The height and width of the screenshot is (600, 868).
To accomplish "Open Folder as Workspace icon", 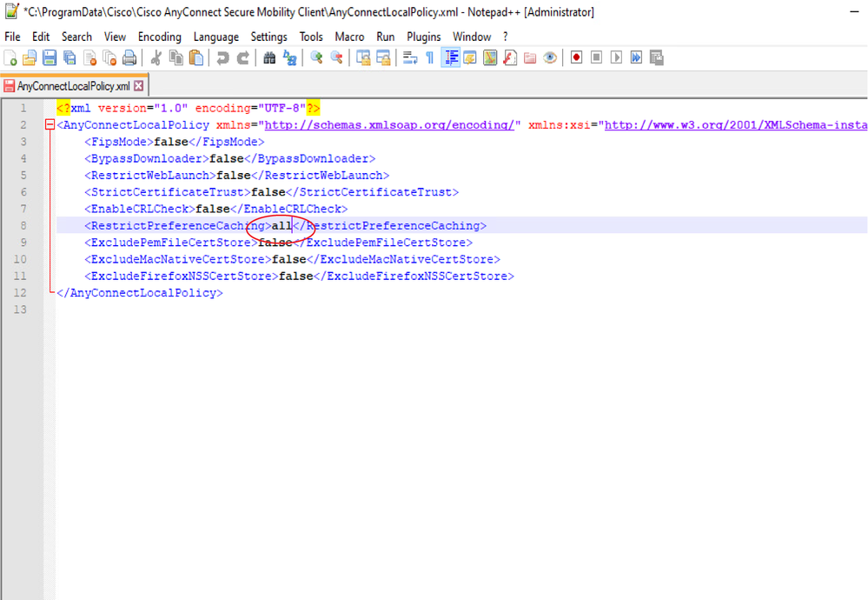I will point(530,57).
